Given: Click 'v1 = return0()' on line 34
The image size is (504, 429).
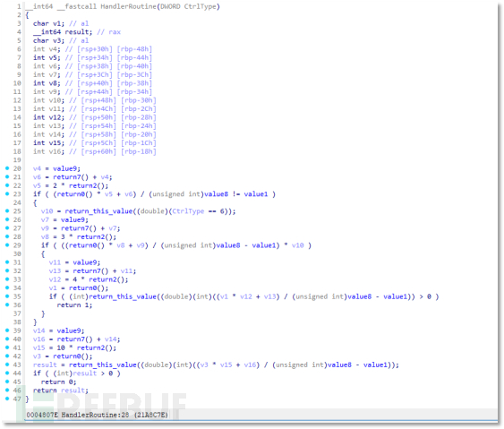Looking at the screenshot, I should [x=77, y=287].
